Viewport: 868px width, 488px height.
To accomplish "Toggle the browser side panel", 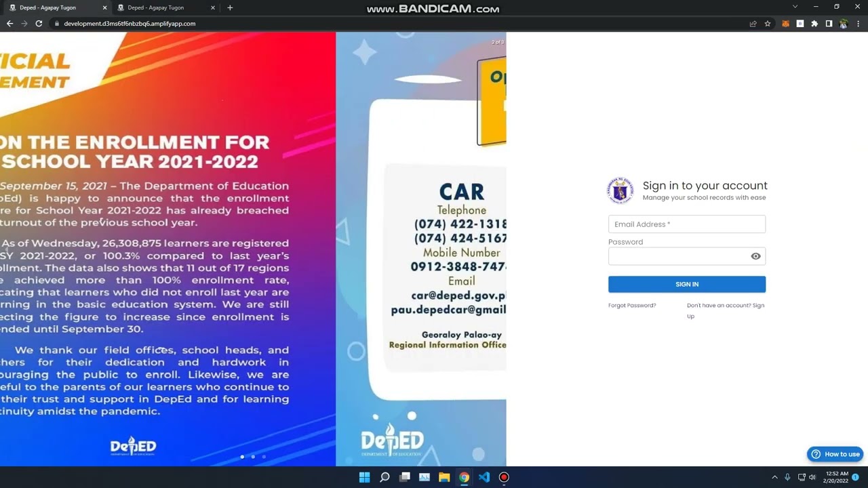I will click(829, 24).
